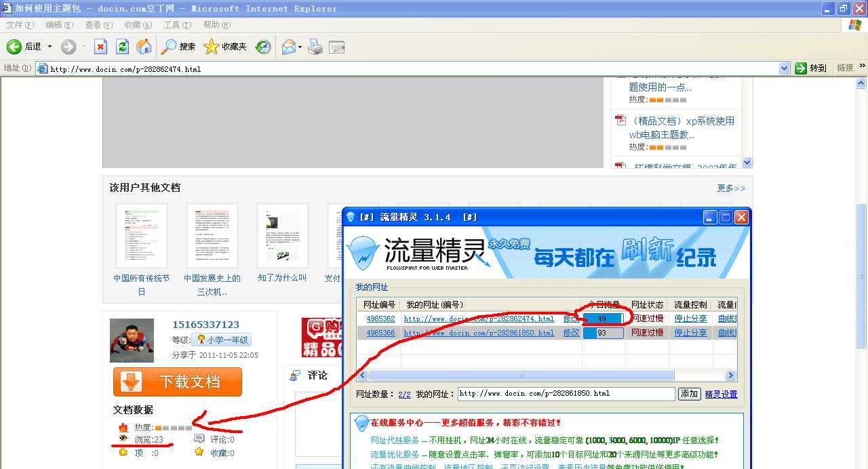
Task: Open the 收藏(A) menu
Action: click(138, 25)
